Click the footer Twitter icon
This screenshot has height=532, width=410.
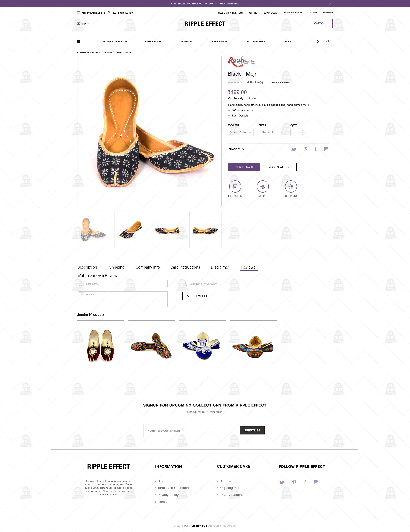click(282, 482)
